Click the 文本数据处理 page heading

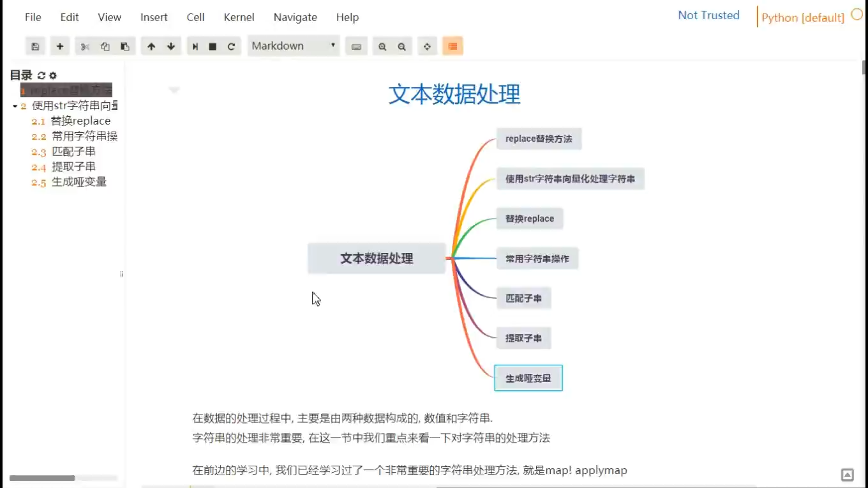[x=454, y=95]
